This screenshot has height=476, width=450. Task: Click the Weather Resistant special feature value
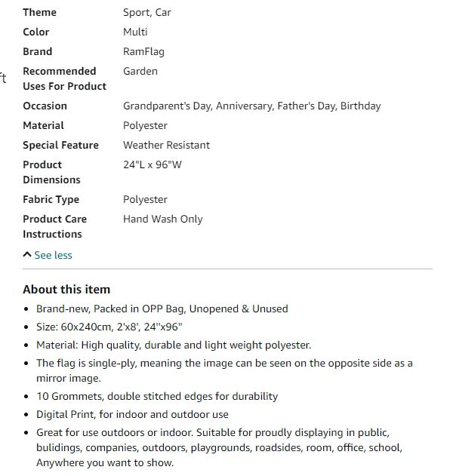coord(167,145)
